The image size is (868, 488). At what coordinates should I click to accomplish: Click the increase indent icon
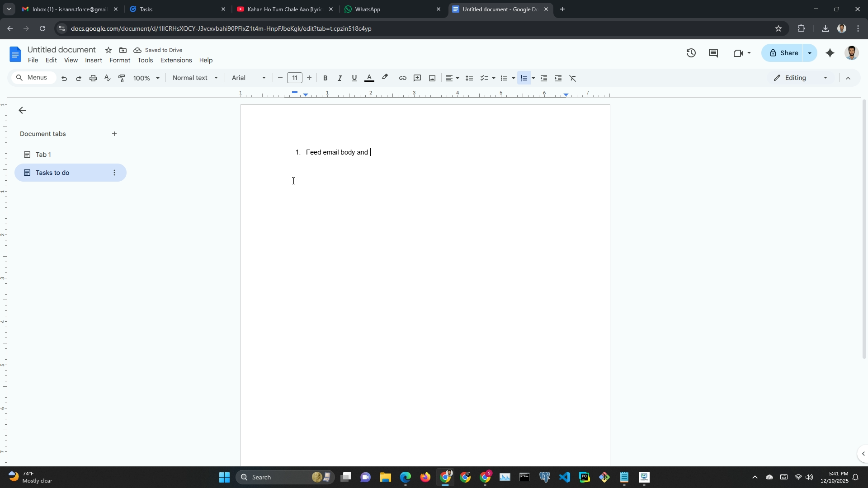click(x=558, y=78)
